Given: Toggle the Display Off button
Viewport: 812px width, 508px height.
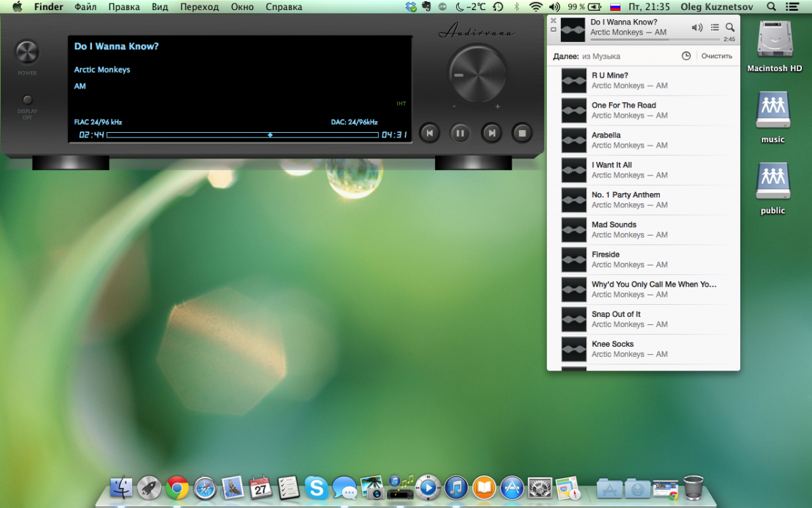Looking at the screenshot, I should [x=28, y=100].
